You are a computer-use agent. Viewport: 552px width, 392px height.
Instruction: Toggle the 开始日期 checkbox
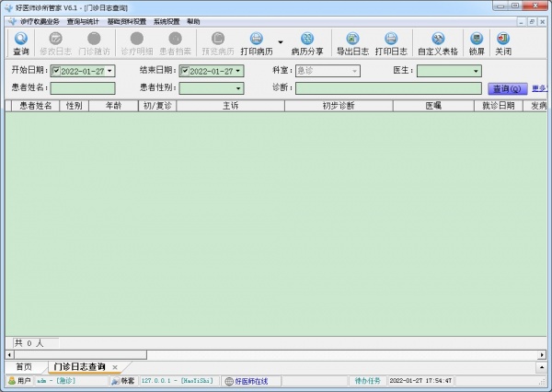pos(56,71)
